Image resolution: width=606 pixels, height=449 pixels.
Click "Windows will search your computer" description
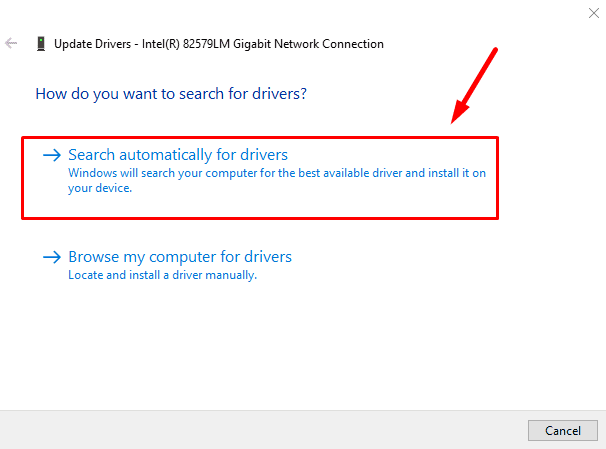click(x=277, y=180)
